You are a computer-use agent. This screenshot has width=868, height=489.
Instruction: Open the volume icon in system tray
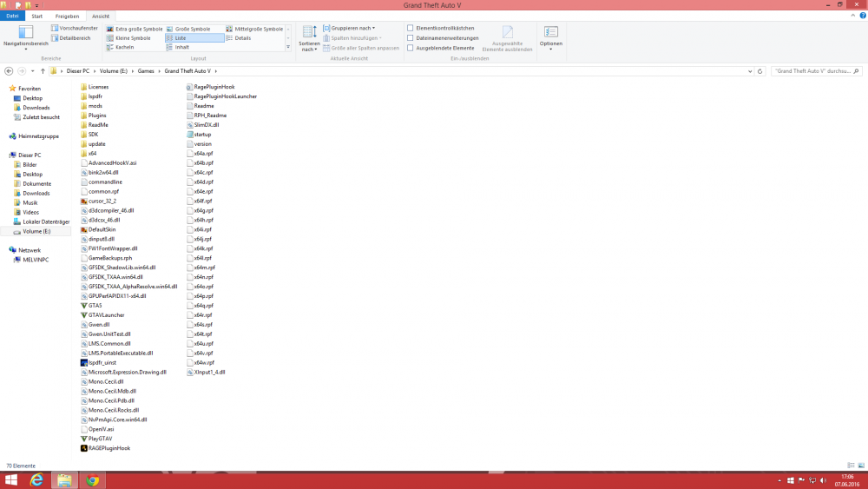click(x=823, y=480)
